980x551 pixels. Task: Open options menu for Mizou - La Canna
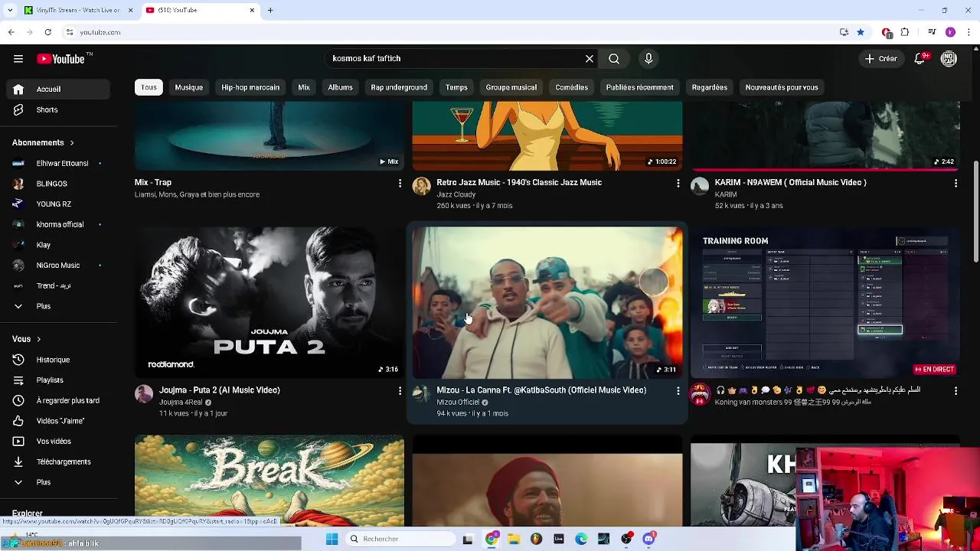tap(678, 391)
